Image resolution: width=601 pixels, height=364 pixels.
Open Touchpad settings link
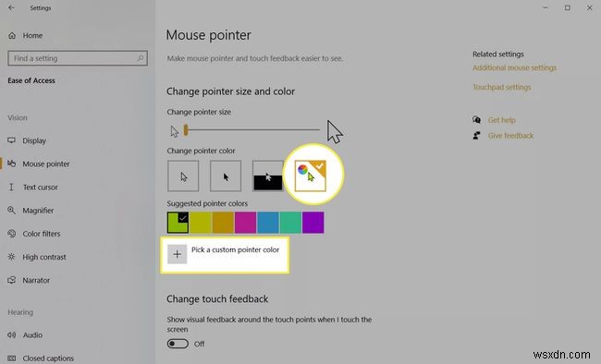[502, 88]
